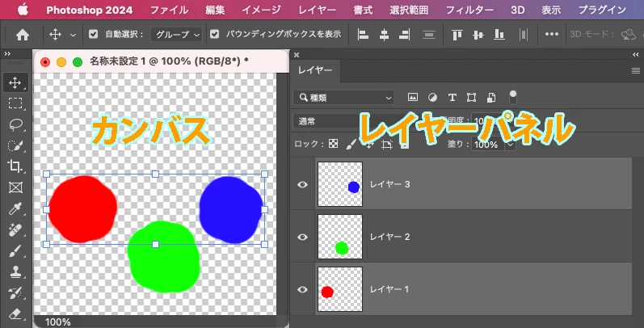Select the Eyedropper tool
This screenshot has width=644, height=328.
[x=15, y=208]
